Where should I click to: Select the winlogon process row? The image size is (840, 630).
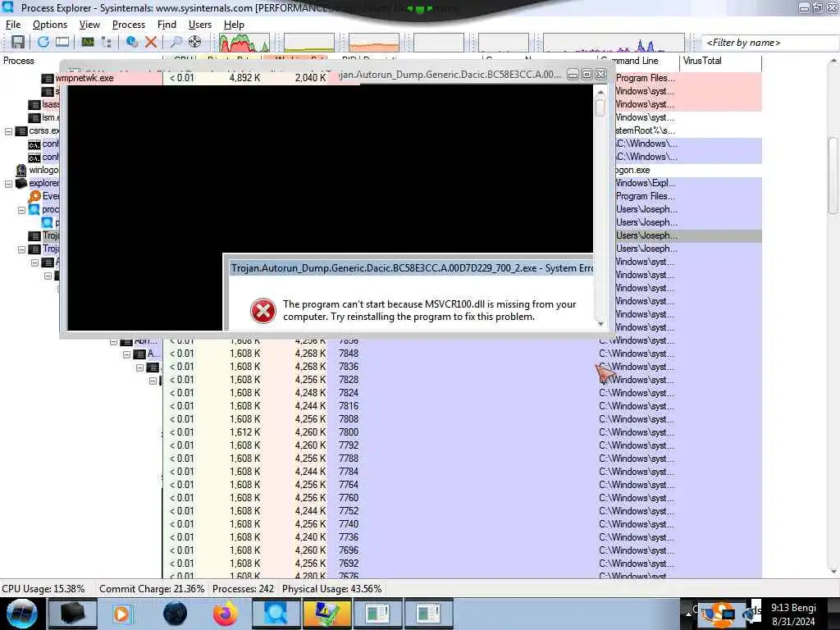43,171
